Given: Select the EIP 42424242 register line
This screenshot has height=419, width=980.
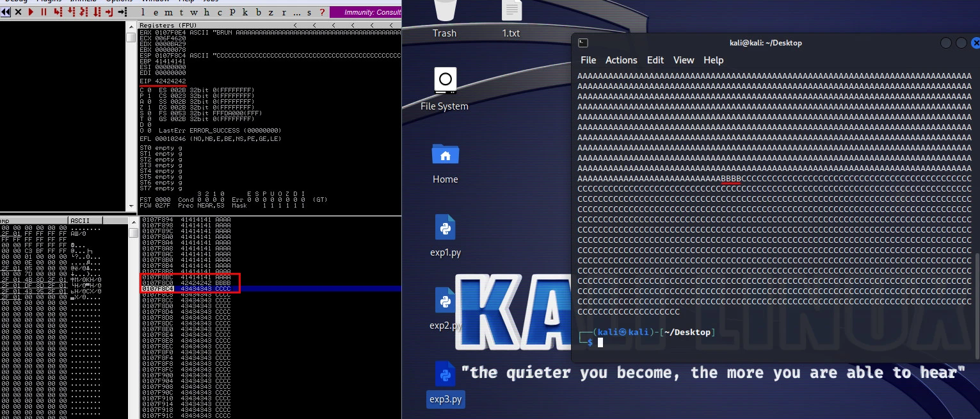Looking at the screenshot, I should click(163, 81).
